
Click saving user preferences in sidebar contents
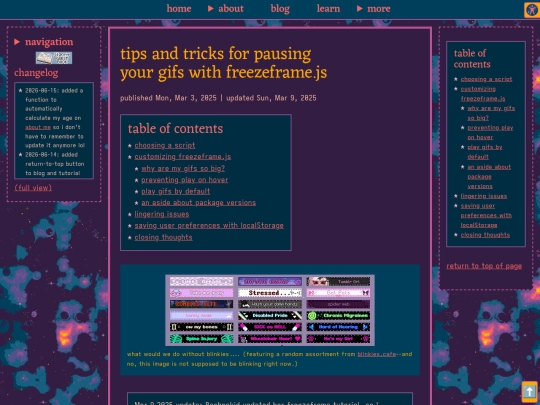(x=486, y=215)
